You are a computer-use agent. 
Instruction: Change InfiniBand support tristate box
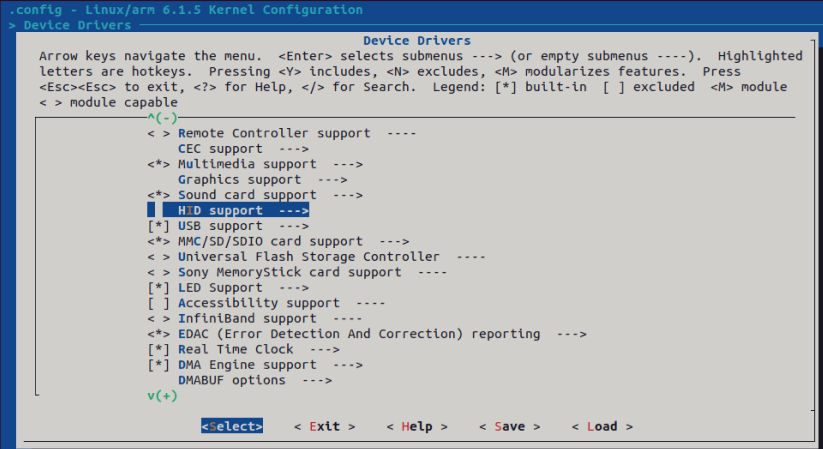click(x=159, y=319)
